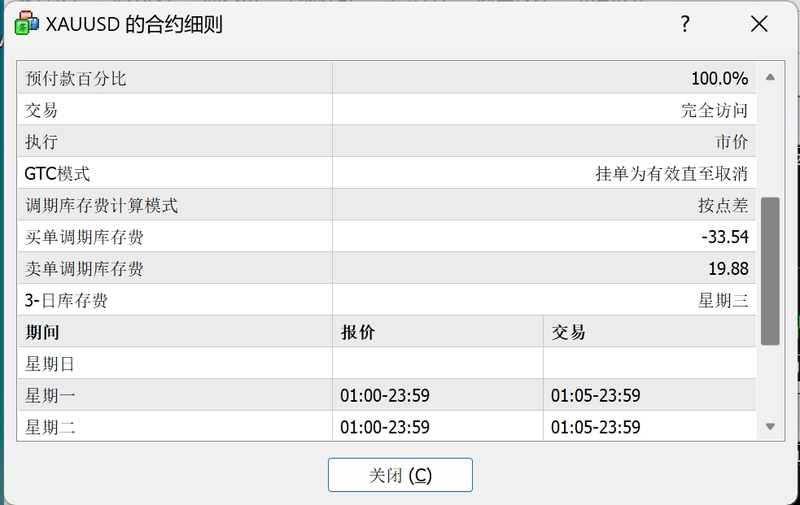Select the 买单调期库存费 value -33.54
The width and height of the screenshot is (800, 505).
[x=725, y=237]
